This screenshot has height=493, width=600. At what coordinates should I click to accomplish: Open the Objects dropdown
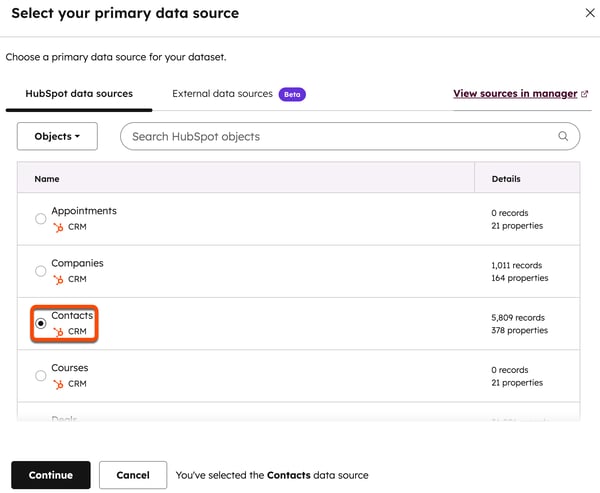(x=57, y=136)
